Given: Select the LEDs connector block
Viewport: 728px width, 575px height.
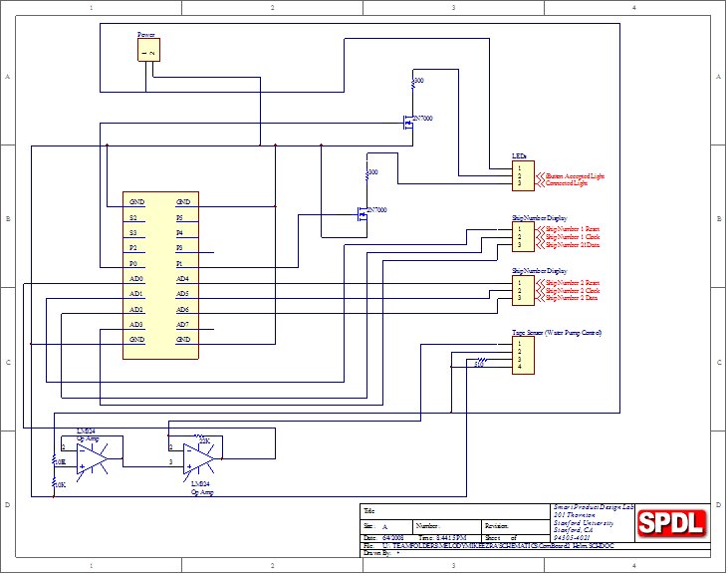Looking at the screenshot, I should coord(523,175).
